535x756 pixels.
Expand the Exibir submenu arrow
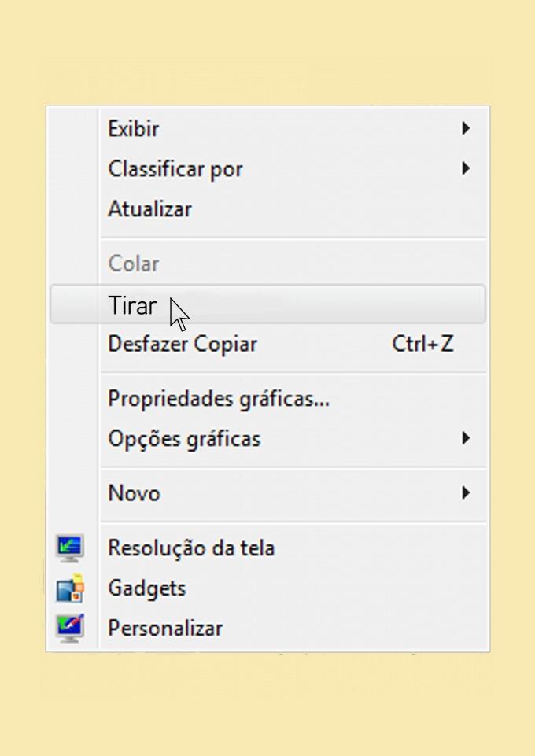click(466, 128)
